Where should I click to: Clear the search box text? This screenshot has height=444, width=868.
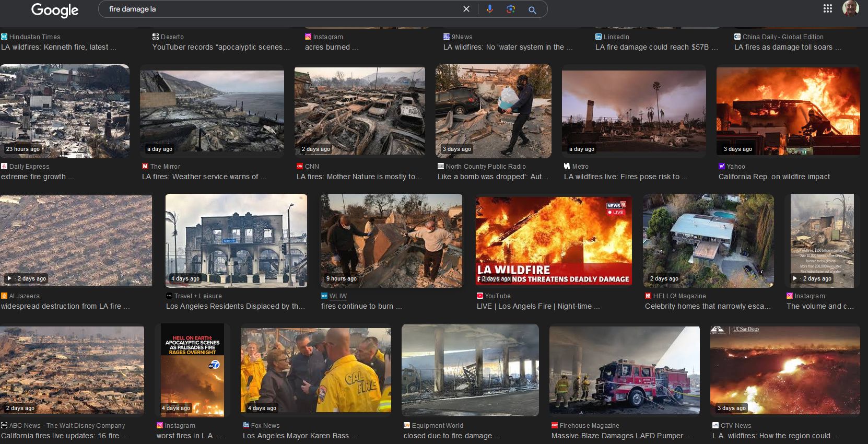tap(466, 9)
